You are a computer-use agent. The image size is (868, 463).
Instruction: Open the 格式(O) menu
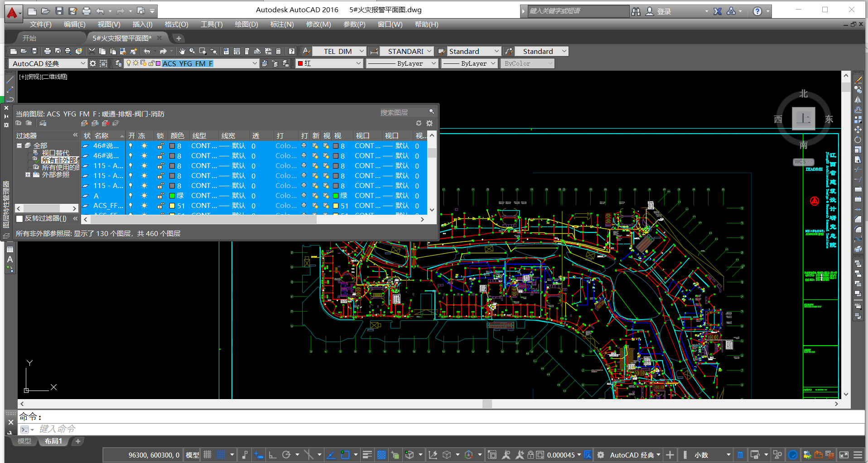tap(176, 24)
